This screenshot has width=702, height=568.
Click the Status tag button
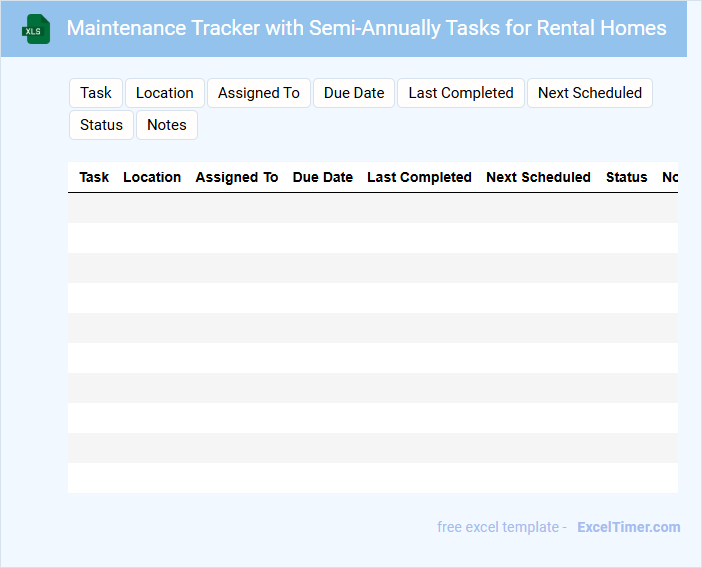pos(101,125)
